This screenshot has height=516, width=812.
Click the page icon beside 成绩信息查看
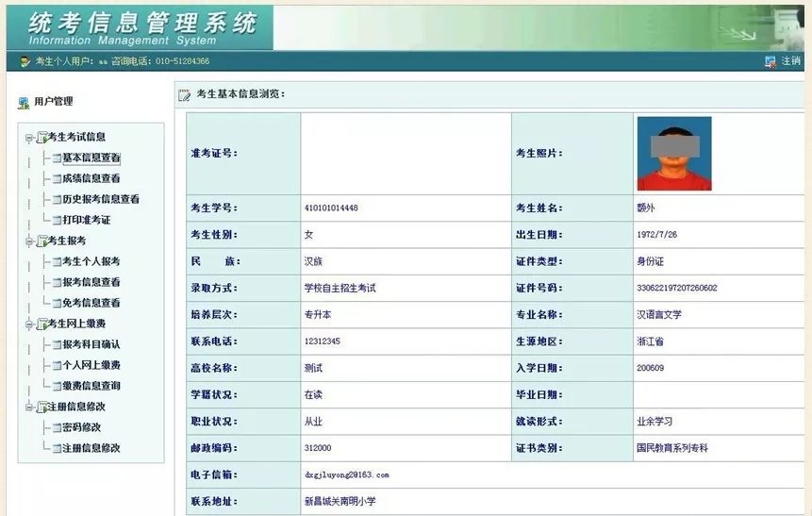pyautogui.click(x=57, y=178)
